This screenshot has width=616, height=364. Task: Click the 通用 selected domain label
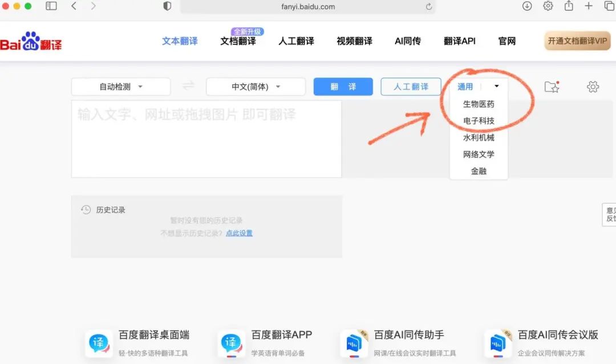[465, 87]
